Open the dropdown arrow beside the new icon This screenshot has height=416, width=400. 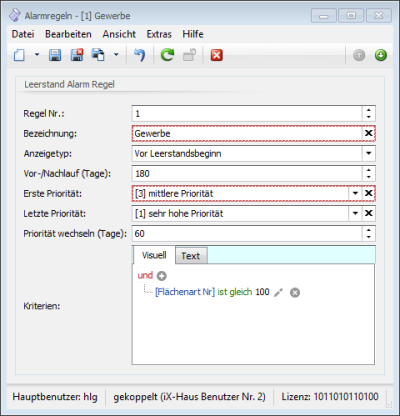point(37,55)
